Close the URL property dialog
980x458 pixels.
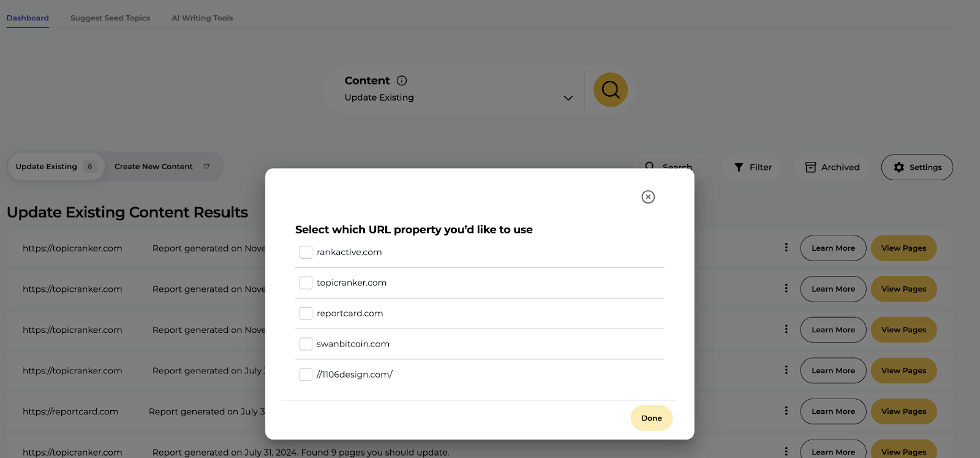pyautogui.click(x=648, y=197)
